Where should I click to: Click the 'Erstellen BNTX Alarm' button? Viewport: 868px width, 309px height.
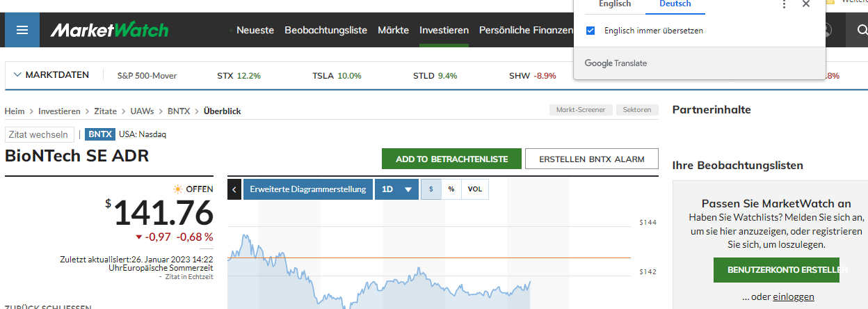(x=592, y=159)
